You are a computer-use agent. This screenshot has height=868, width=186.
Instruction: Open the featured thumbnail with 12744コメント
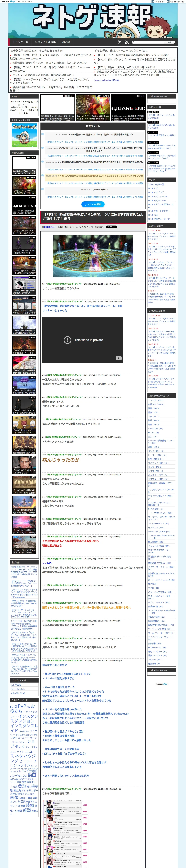93,108
